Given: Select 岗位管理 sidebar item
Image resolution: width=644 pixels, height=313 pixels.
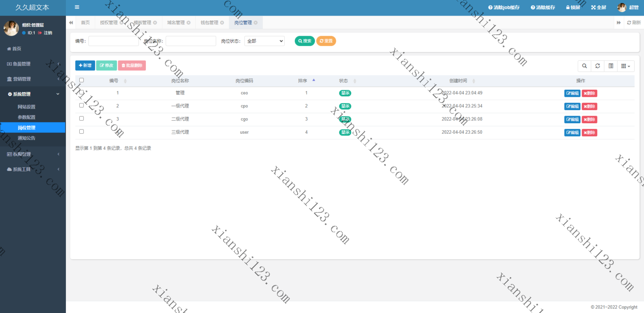Looking at the screenshot, I should [33, 127].
